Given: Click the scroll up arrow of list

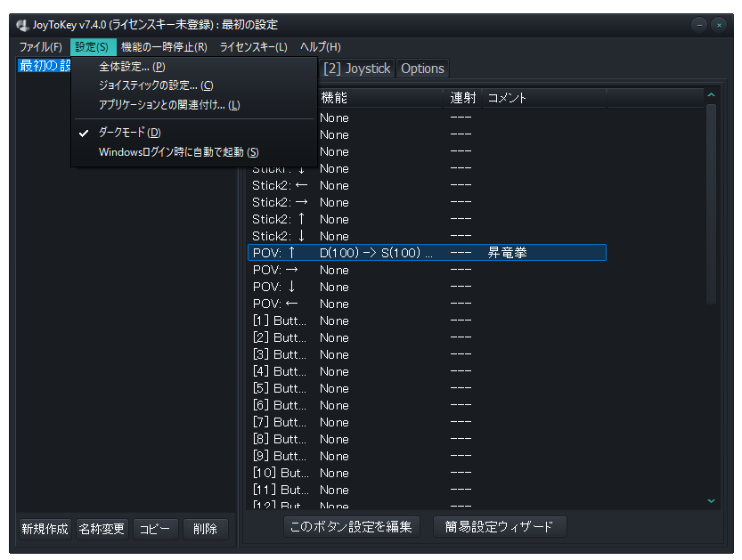Looking at the screenshot, I should pos(711,95).
